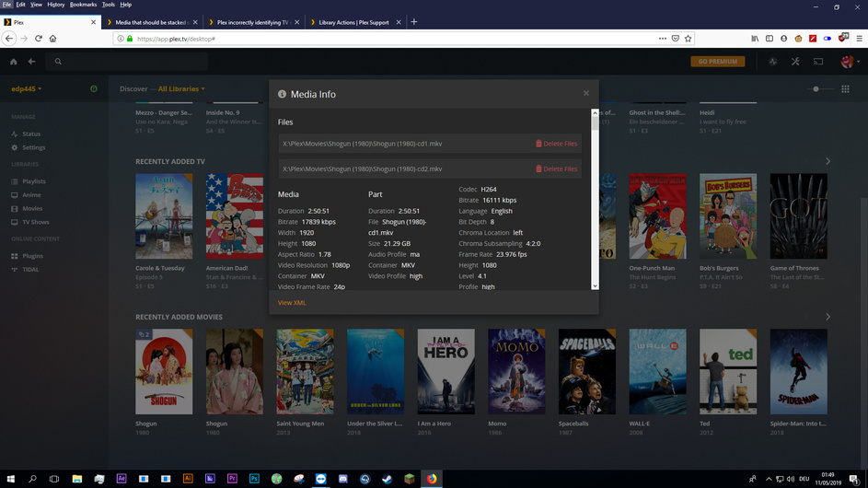
Task: Expand Recently Added Movies next arrow
Action: pos(827,317)
